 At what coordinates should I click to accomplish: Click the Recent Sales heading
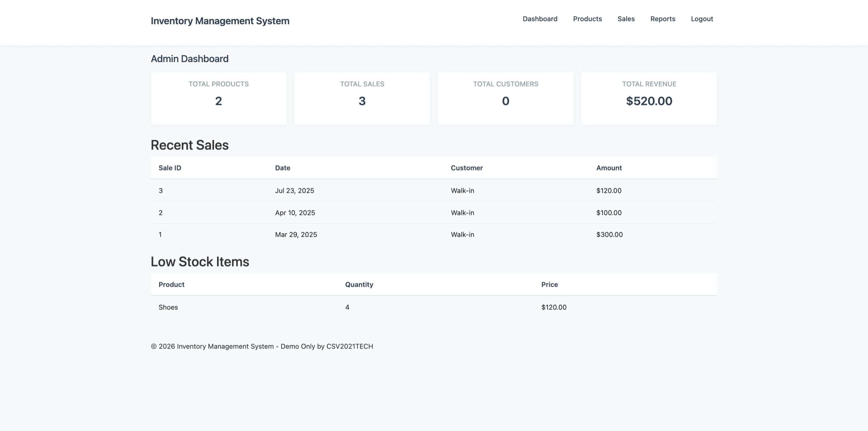pos(190,145)
